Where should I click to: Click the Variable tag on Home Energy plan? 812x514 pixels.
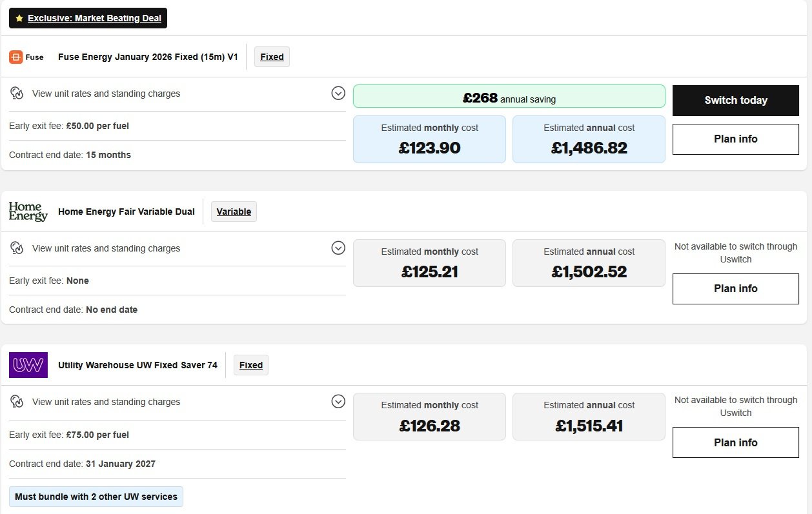(x=234, y=212)
